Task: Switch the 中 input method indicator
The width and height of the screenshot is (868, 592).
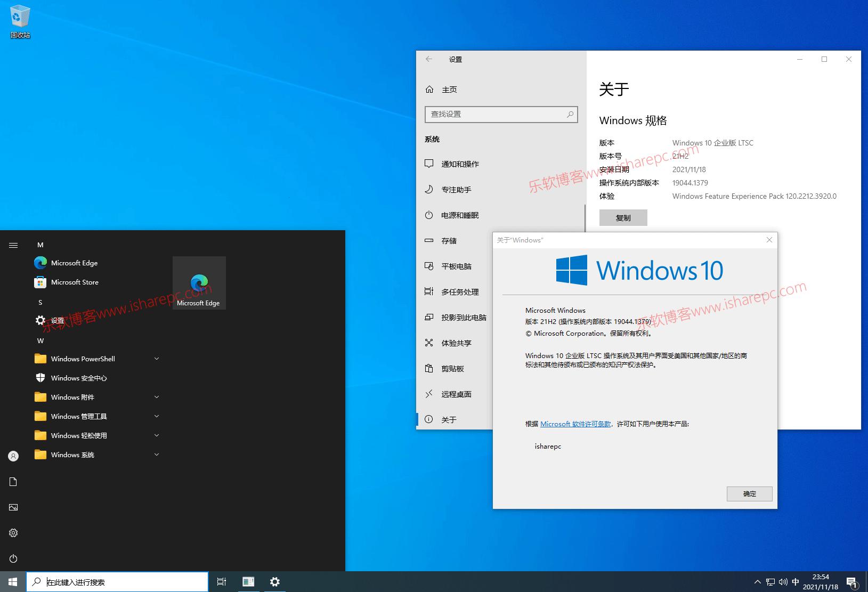Action: coord(796,582)
